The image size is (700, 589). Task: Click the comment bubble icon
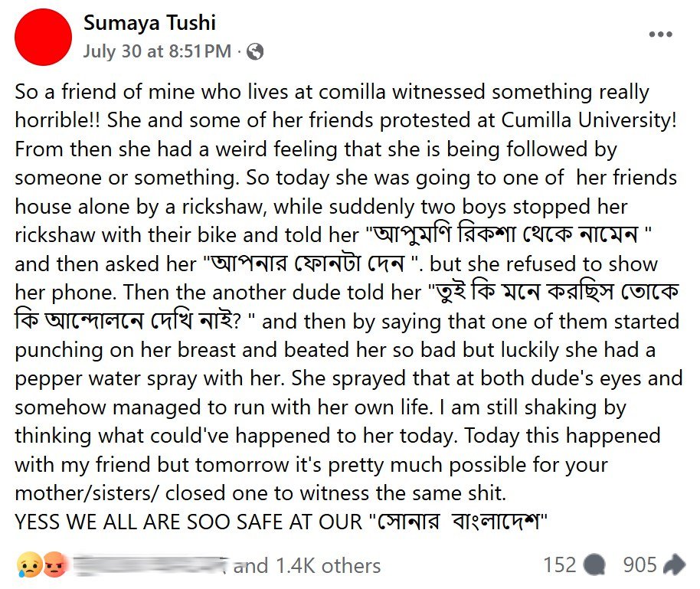coord(595,565)
